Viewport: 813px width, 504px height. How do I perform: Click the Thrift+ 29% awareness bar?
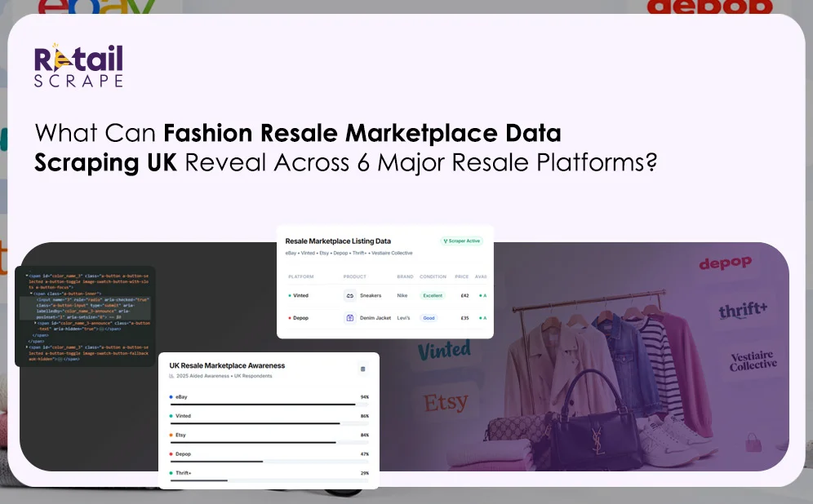[x=269, y=480]
